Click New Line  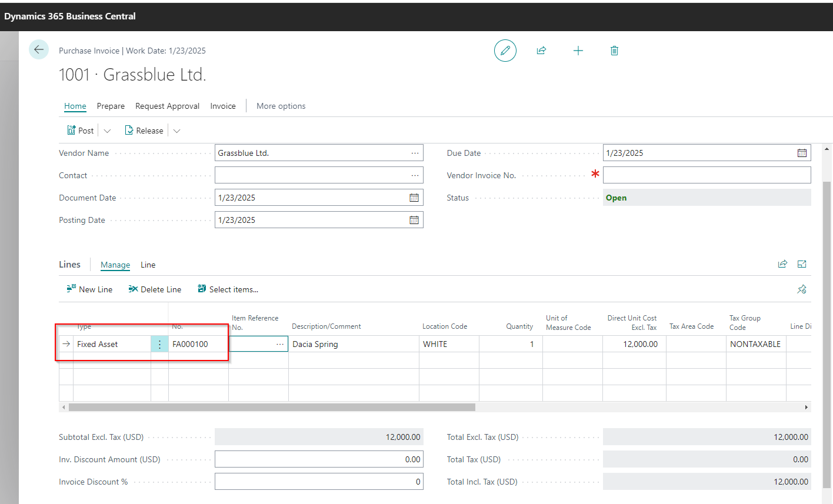click(x=89, y=289)
